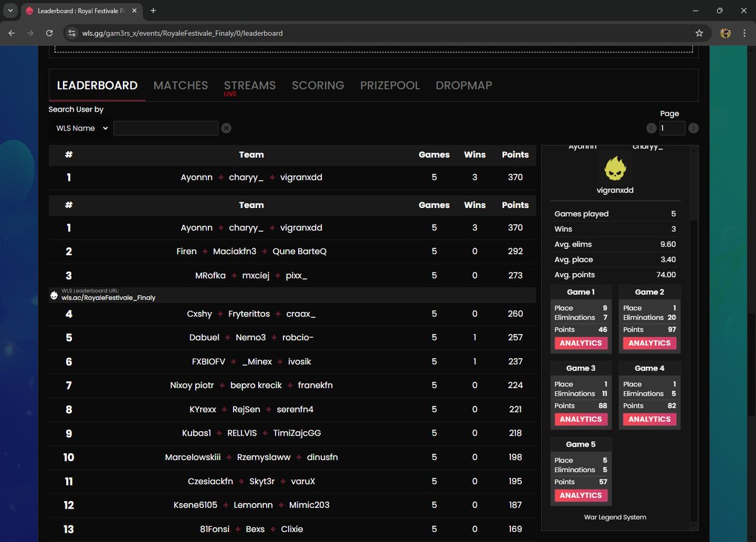Click the War Legend System footer text
This screenshot has width=756, height=542.
pyautogui.click(x=615, y=517)
